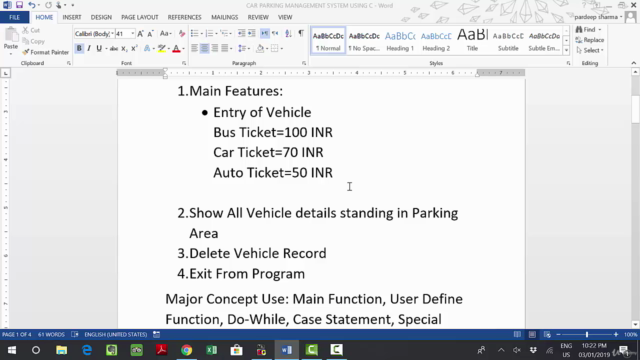Open the Replace dialog

click(x=590, y=40)
